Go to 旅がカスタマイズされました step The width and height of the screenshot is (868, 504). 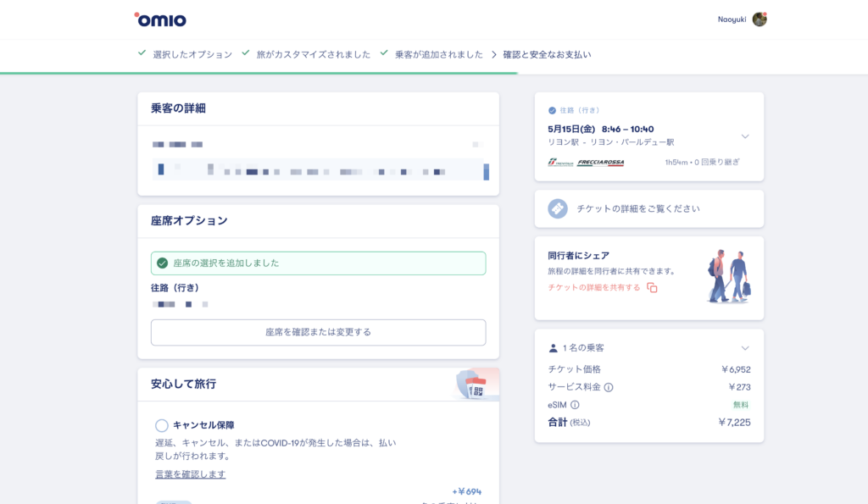tap(313, 54)
